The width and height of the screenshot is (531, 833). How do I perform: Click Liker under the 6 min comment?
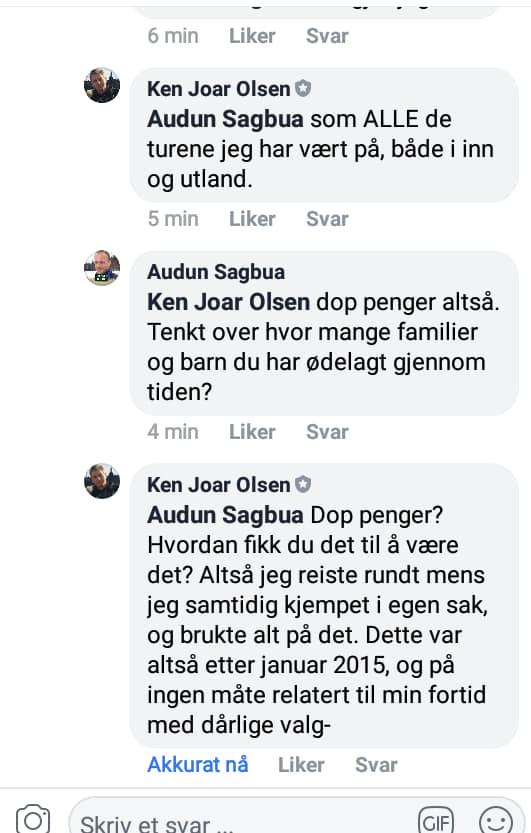pos(252,36)
